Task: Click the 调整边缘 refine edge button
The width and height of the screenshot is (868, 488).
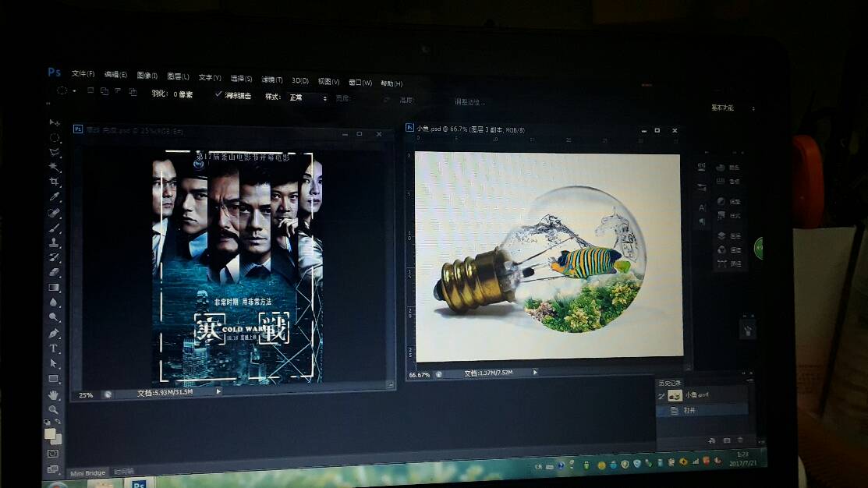Action: click(x=469, y=102)
